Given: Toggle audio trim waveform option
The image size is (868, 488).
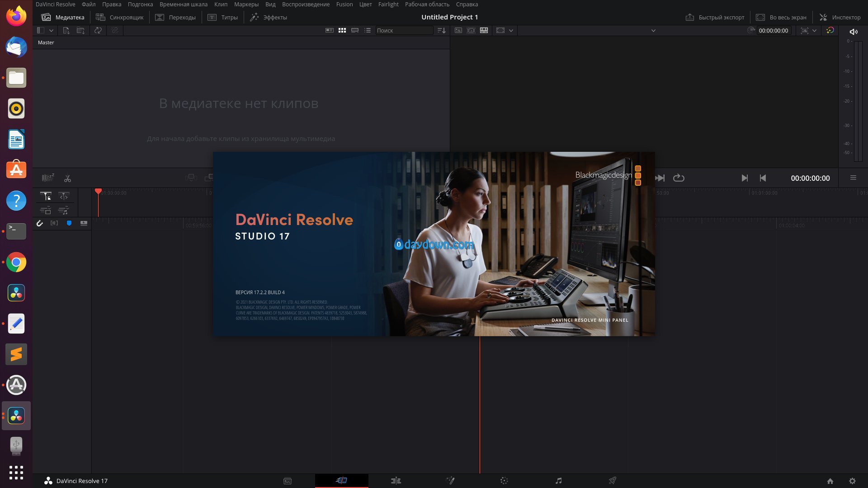Looking at the screenshot, I should (54, 223).
